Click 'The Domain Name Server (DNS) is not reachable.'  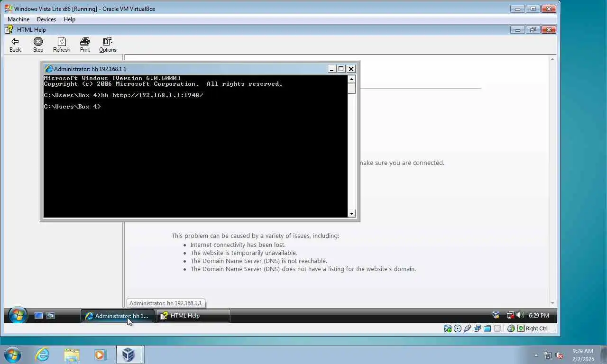(x=259, y=261)
